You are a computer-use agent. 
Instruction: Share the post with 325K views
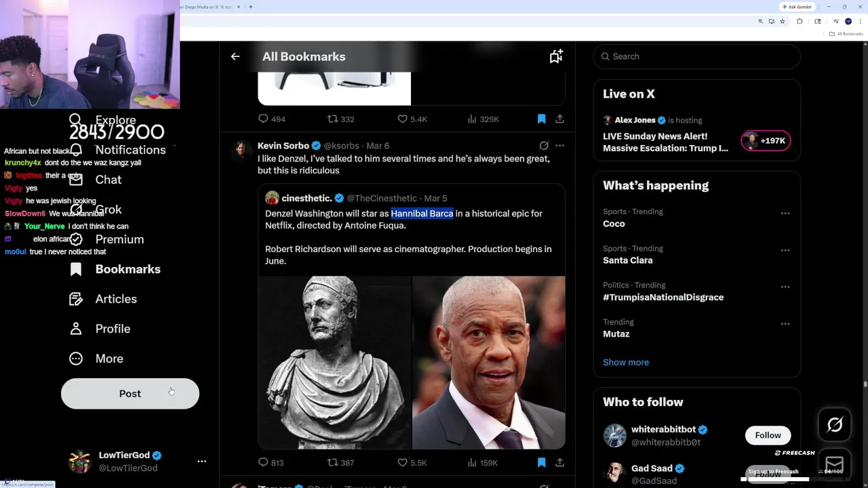(559, 119)
